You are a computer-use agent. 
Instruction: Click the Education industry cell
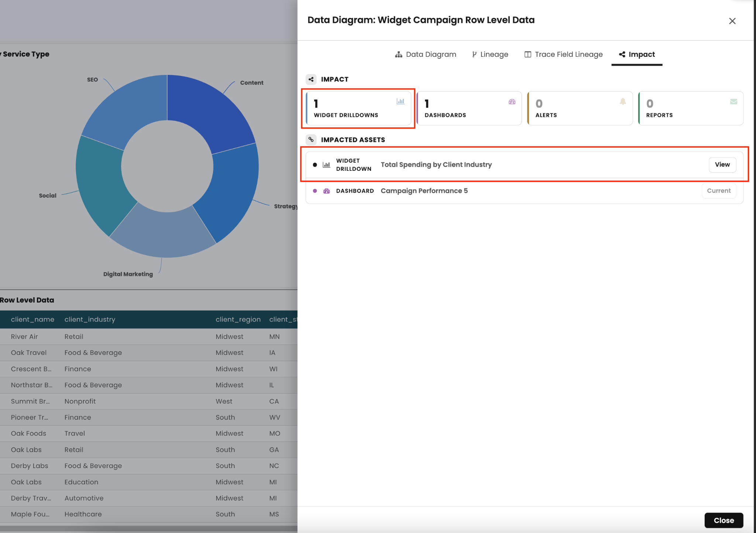point(81,482)
